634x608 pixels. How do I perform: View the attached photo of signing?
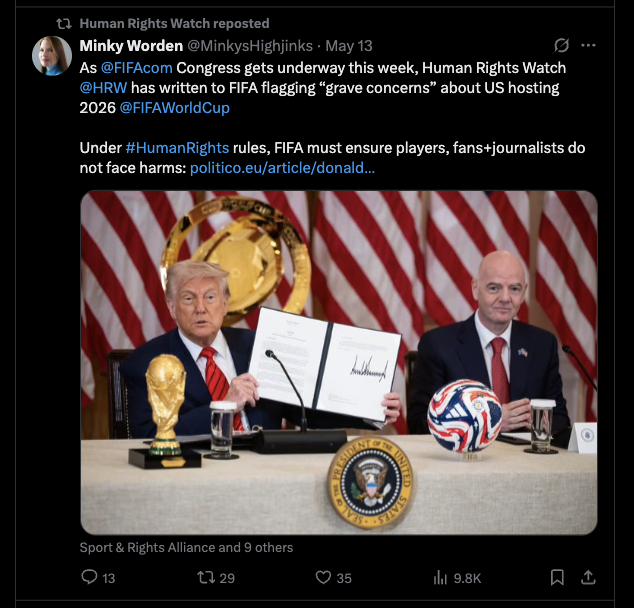(339, 363)
